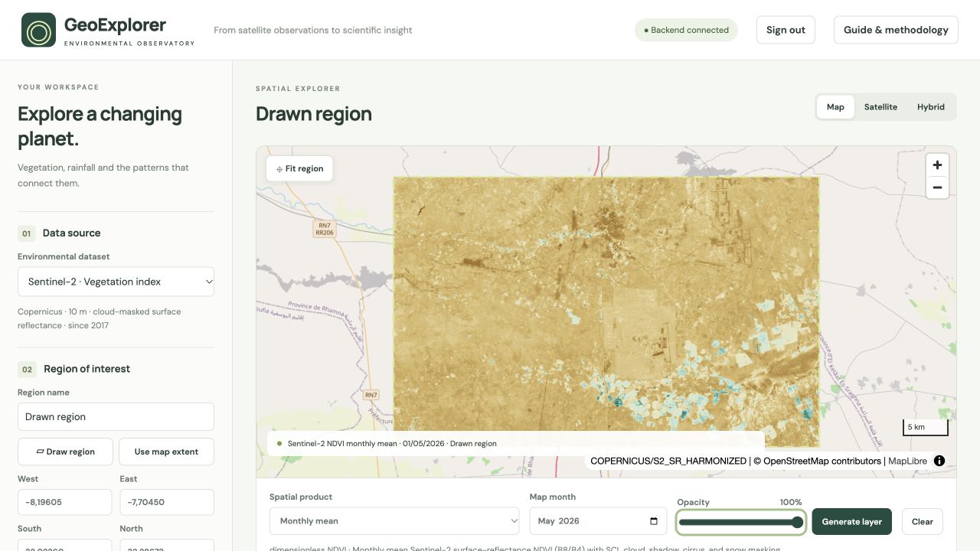Viewport: 980px width, 551px height.
Task: Click Sign out button
Action: (x=786, y=30)
